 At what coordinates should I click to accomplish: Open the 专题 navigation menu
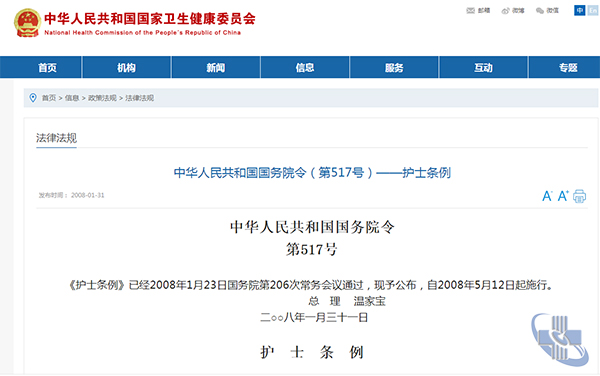click(568, 68)
